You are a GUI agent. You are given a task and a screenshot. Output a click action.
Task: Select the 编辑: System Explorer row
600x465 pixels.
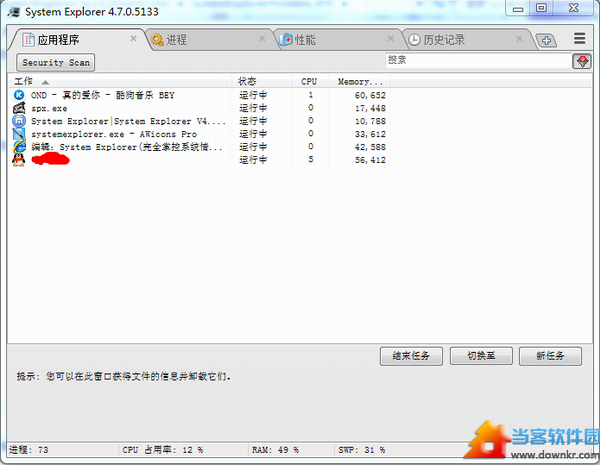199,147
